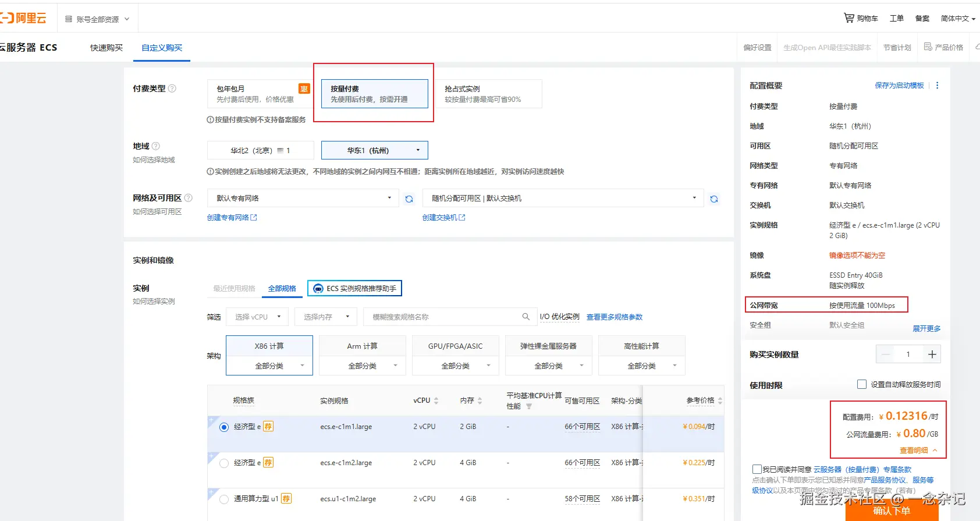Image resolution: width=980 pixels, height=521 pixels.
Task: Click help icon next to 网络及可用区
Action: tap(189, 198)
